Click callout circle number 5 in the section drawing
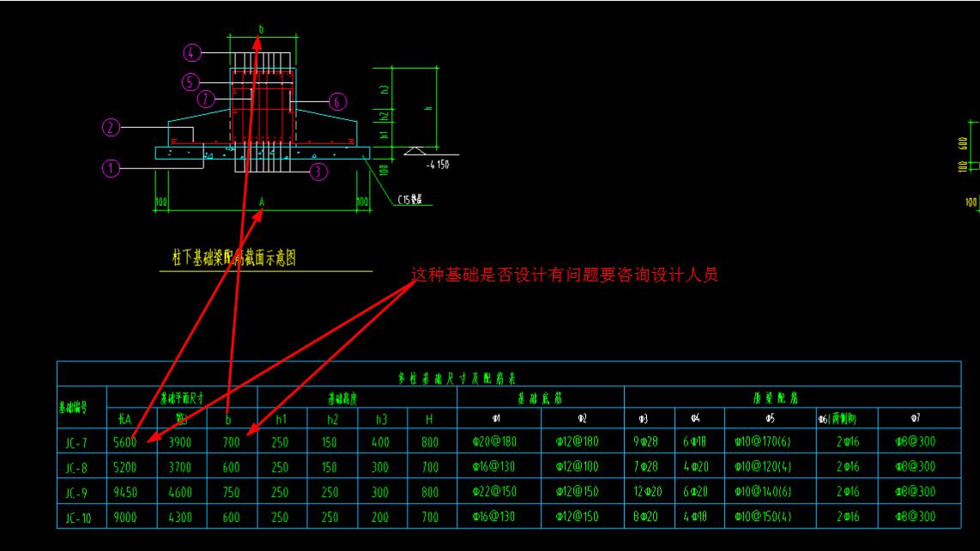 click(x=191, y=82)
